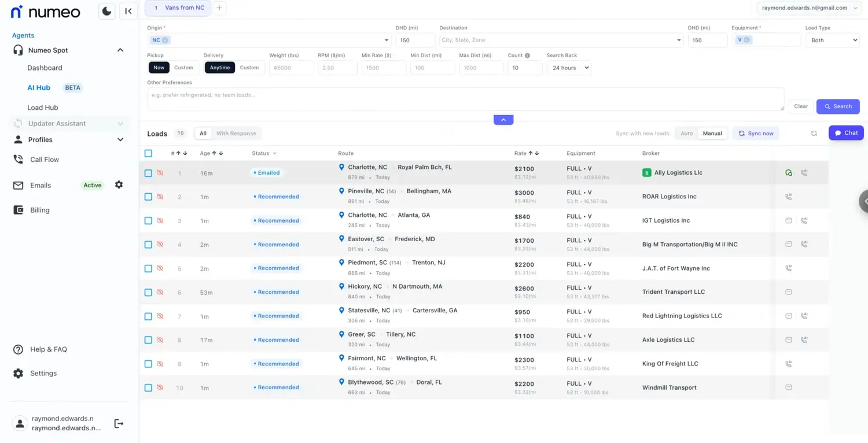Click the blue Search button

[x=837, y=106]
